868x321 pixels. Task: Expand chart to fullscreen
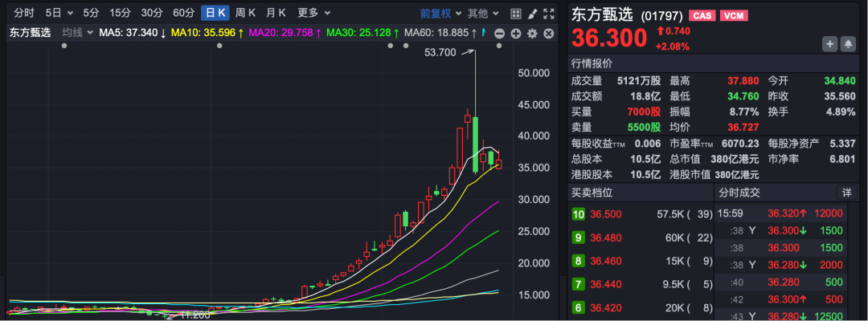coord(549,14)
